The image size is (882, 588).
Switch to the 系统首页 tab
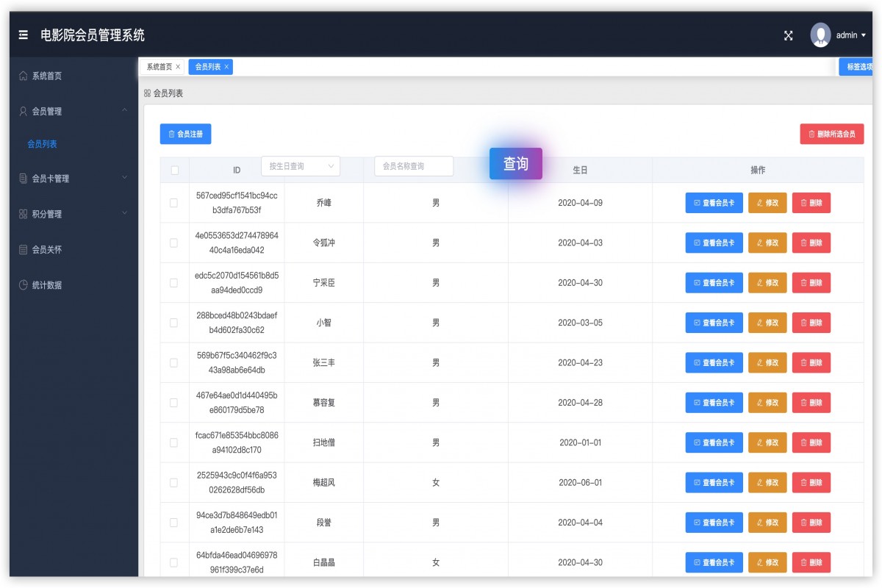(159, 67)
